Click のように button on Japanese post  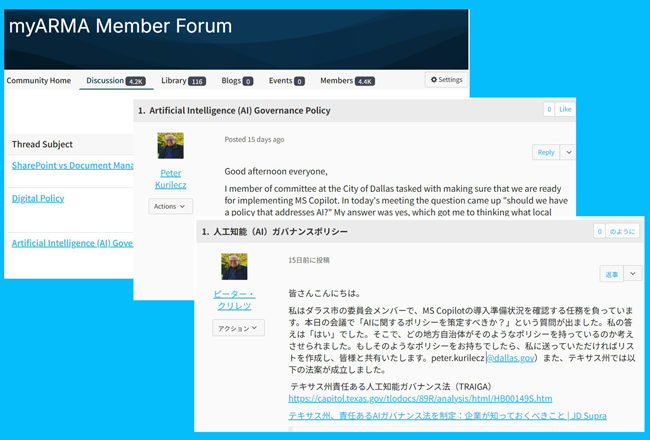coord(622,231)
